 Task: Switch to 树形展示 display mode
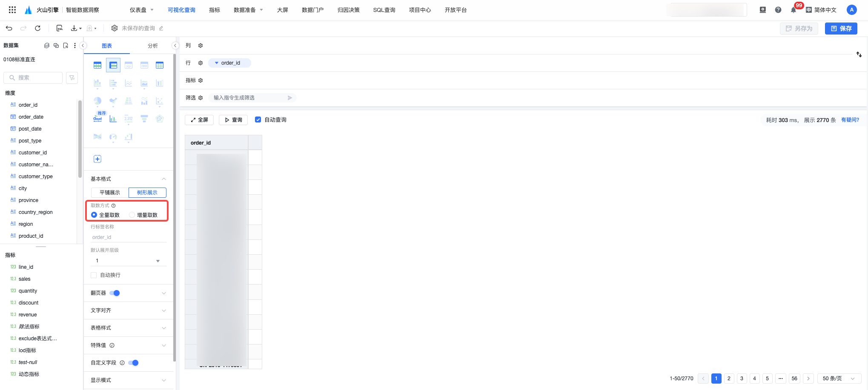pyautogui.click(x=147, y=193)
